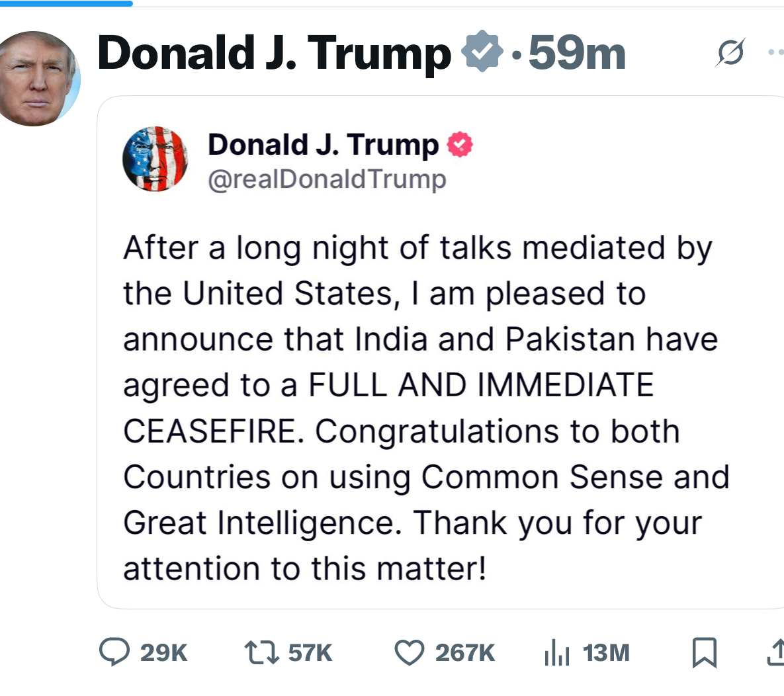Click the blue loading progress bar at top
This screenshot has width=784, height=696.
click(x=66, y=3)
